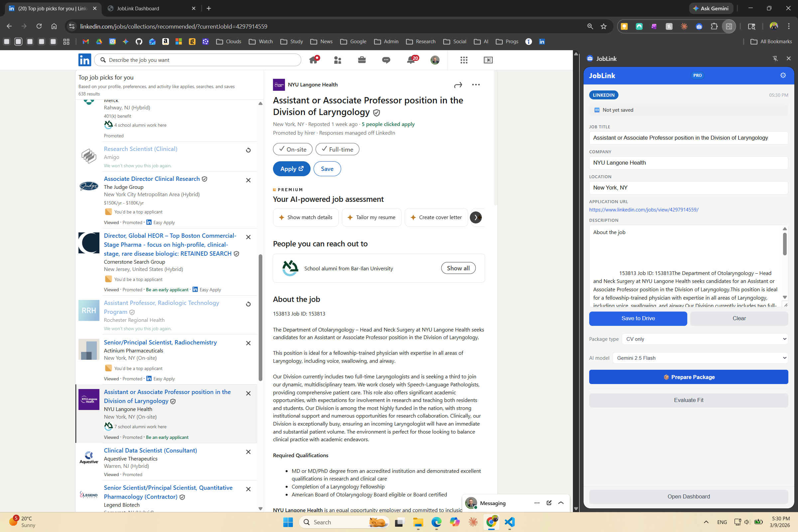
Task: Dismiss Associate Director Clinical Research job
Action: click(248, 180)
